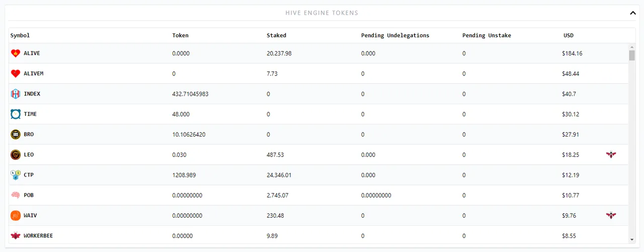Click the BRO token icon
Image resolution: width=644 pixels, height=252 pixels.
[x=16, y=135]
